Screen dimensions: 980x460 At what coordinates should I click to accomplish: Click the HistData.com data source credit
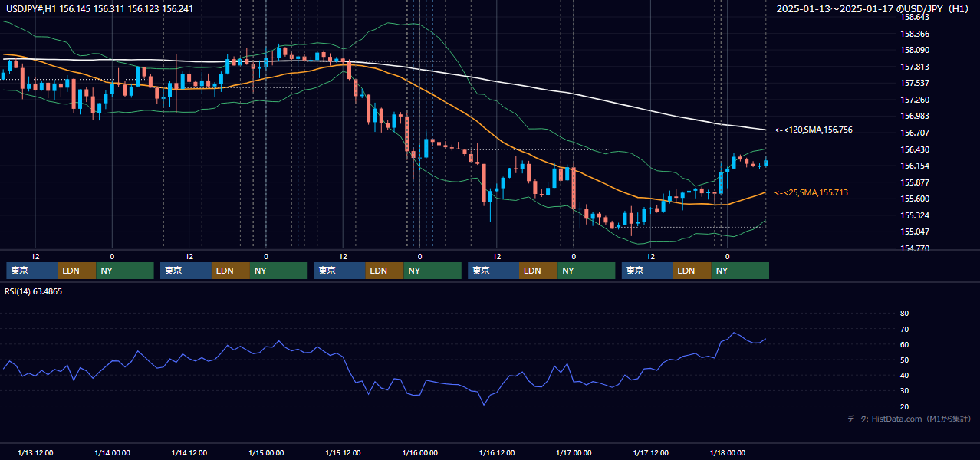pos(909,419)
